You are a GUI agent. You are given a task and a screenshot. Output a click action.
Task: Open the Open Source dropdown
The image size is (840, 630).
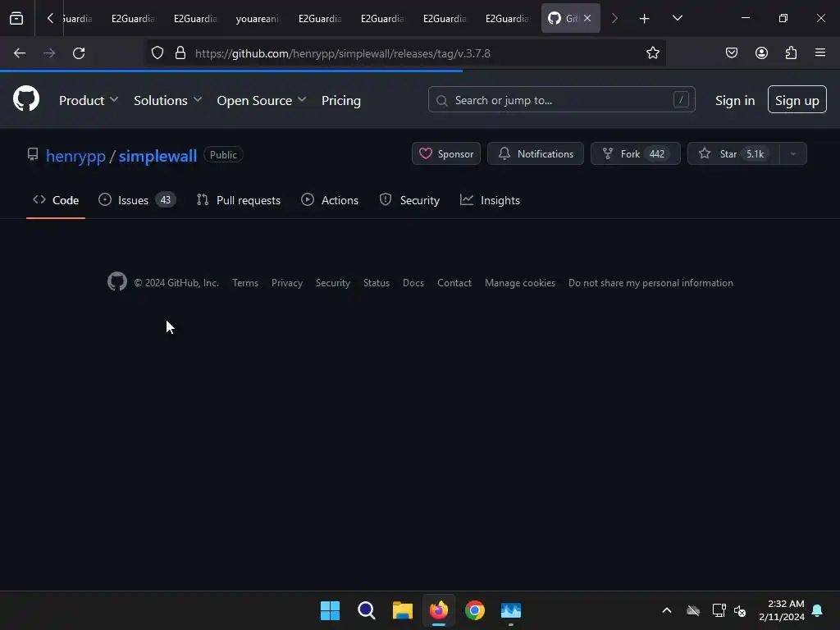point(262,100)
